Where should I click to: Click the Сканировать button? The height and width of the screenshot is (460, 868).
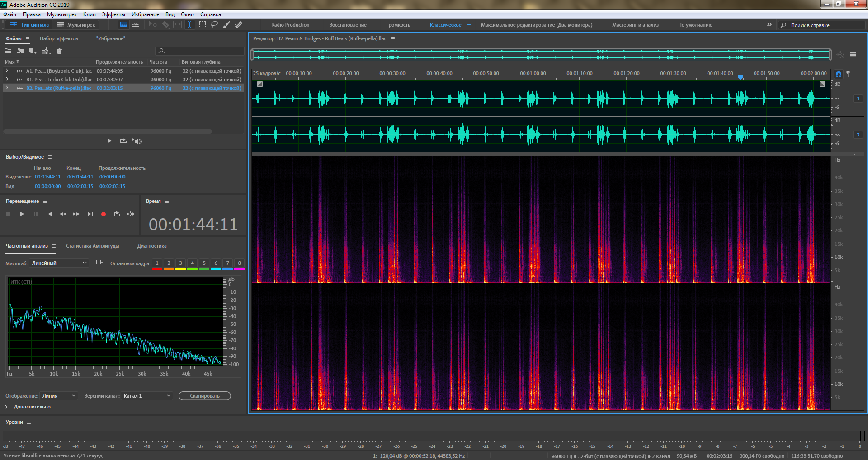coord(204,396)
